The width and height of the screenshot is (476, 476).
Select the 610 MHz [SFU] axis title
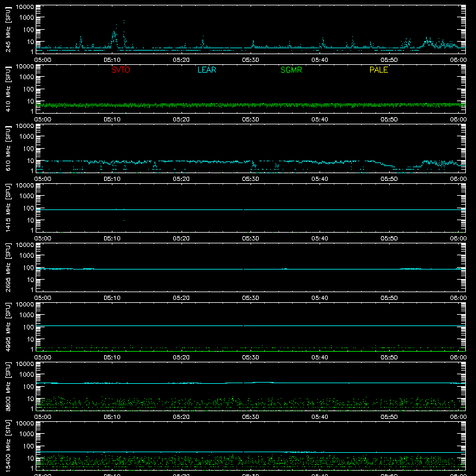[8, 148]
